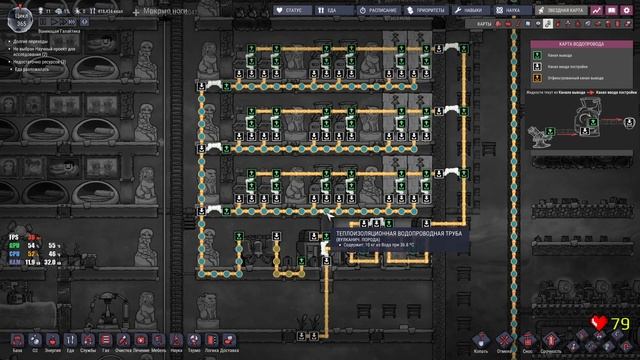
Task: Click Карта водопровода legend header
Action: pyautogui.click(x=581, y=44)
